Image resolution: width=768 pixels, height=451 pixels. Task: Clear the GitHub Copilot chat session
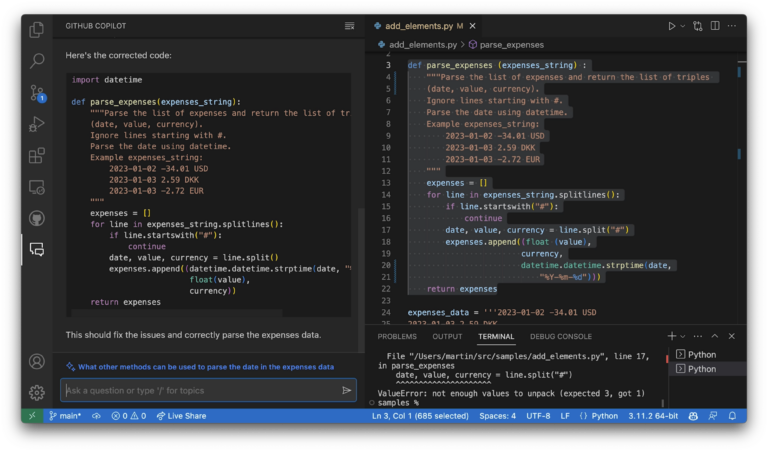[x=349, y=26]
